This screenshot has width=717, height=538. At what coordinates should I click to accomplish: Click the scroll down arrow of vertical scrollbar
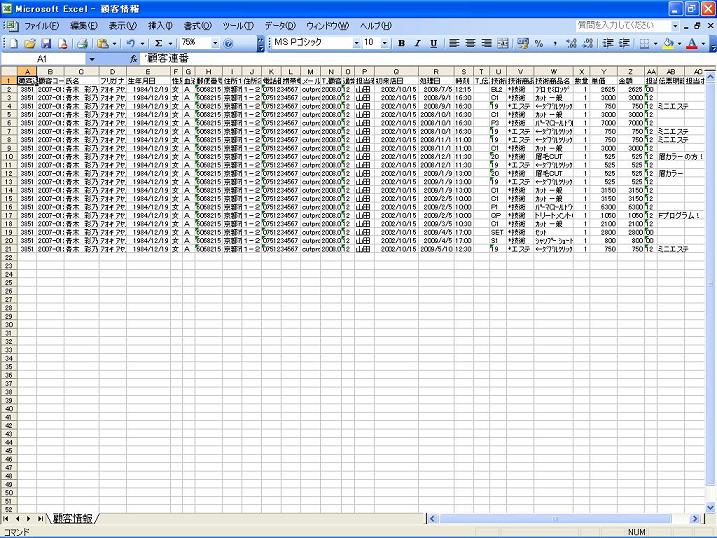(710, 507)
